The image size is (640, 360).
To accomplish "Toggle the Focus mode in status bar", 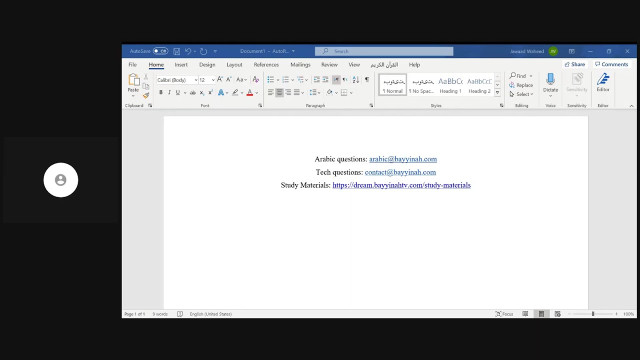I will click(x=504, y=314).
